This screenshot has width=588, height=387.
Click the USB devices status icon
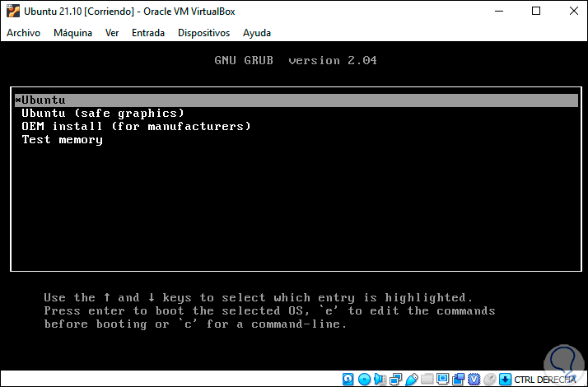[412, 379]
